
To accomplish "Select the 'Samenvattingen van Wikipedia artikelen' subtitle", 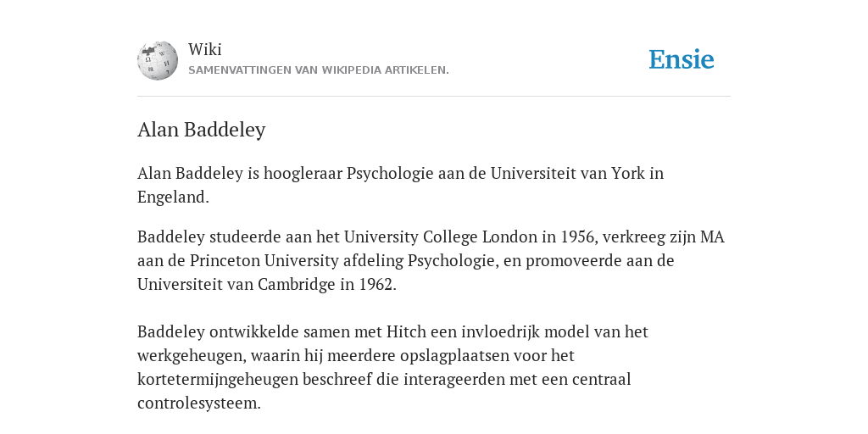I will (319, 70).
